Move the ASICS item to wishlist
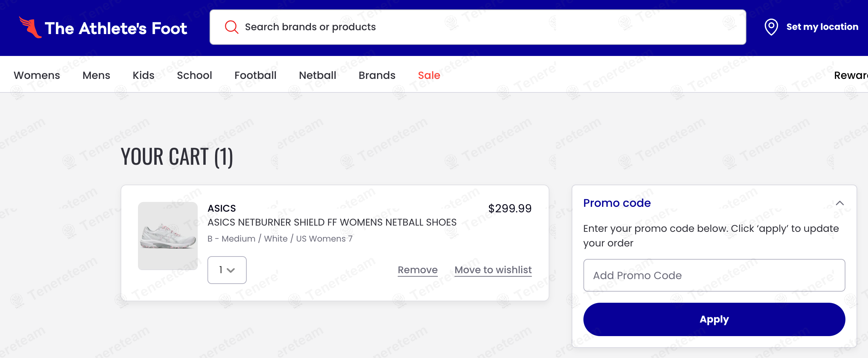Screen dimensions: 868x358 (x=493, y=270)
